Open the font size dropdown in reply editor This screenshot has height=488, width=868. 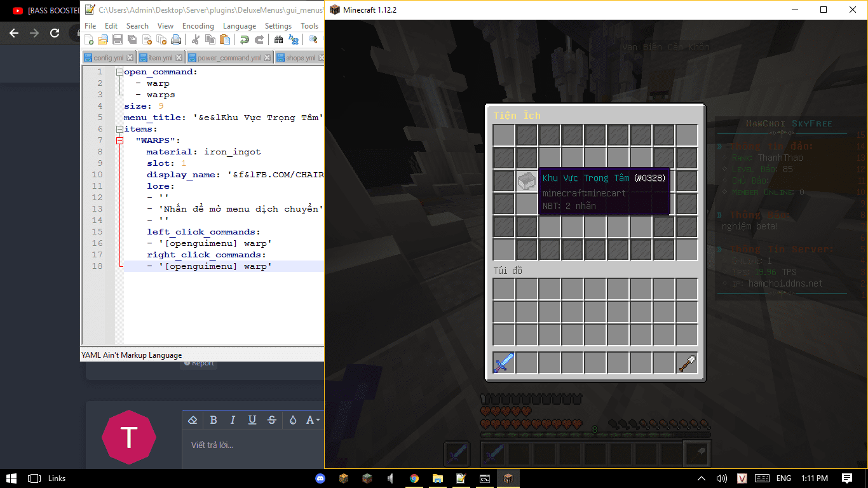[x=313, y=420]
